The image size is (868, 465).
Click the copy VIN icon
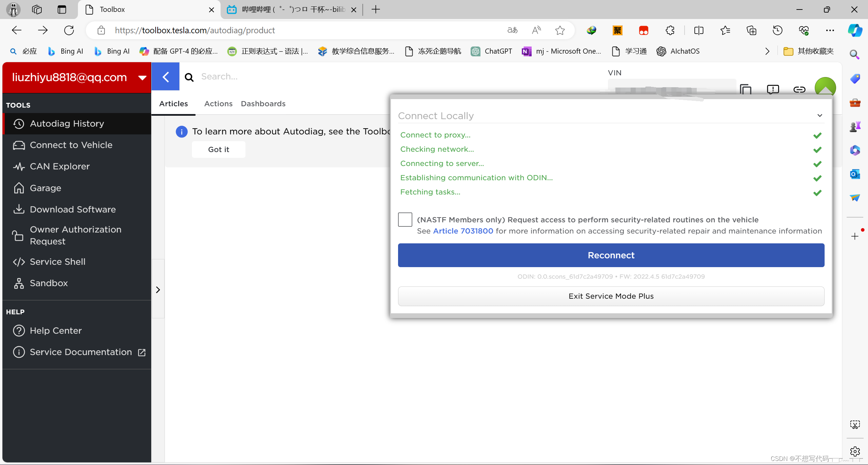tap(746, 89)
